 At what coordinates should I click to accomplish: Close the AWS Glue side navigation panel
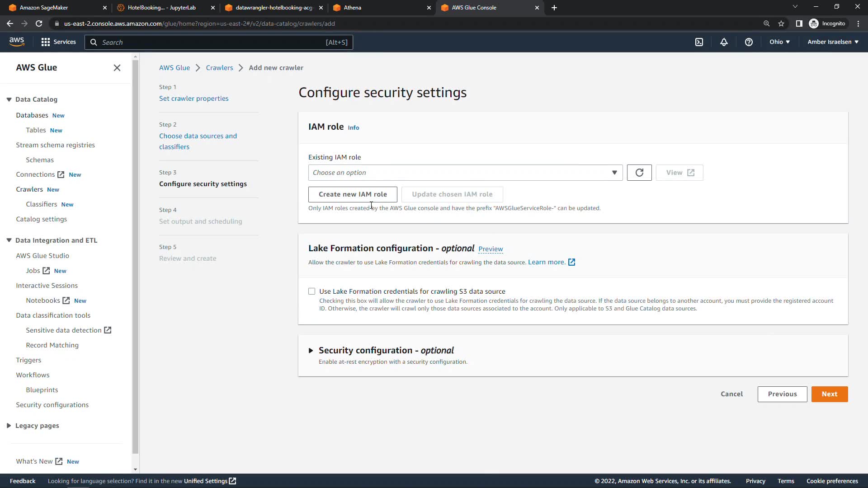pos(117,68)
